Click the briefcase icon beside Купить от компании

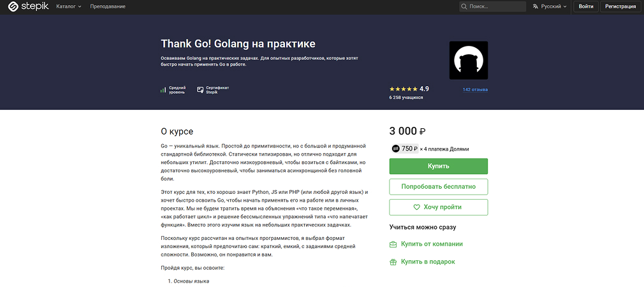[x=393, y=244]
